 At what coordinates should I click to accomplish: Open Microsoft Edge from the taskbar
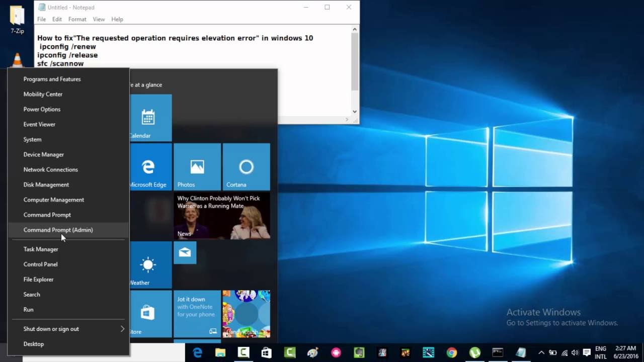(197, 353)
